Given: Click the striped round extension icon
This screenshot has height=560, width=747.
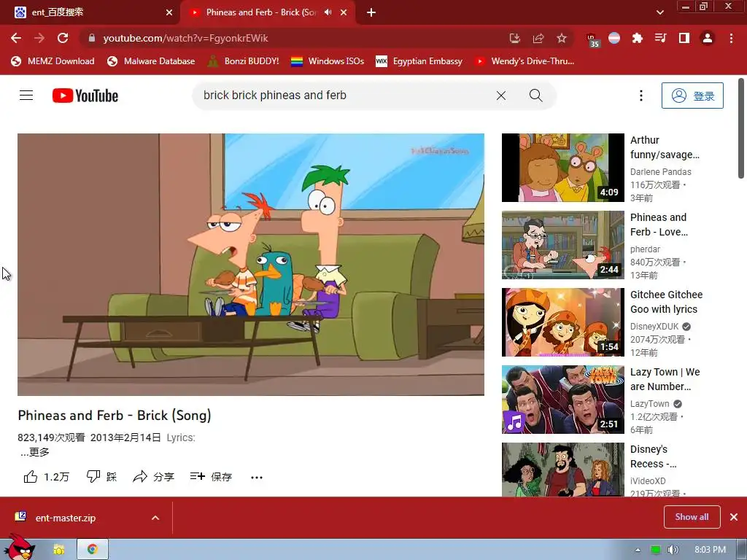Looking at the screenshot, I should tap(614, 38).
